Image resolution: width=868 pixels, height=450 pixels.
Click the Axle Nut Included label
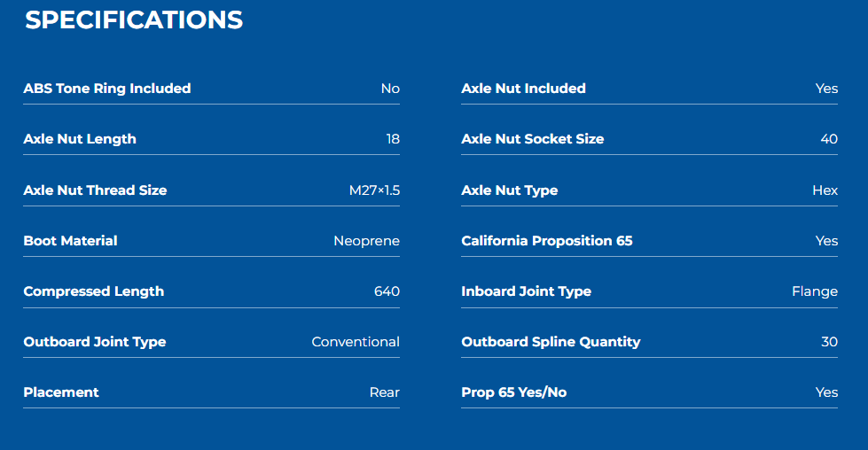(x=523, y=89)
